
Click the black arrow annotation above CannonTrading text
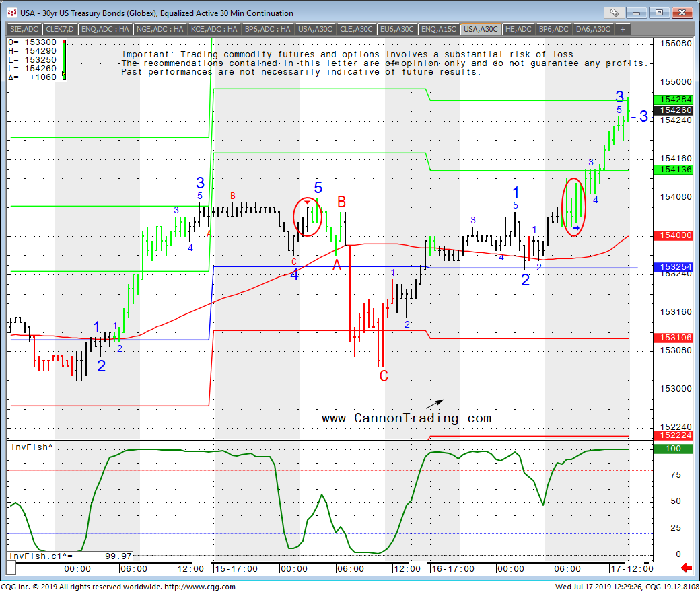tap(435, 403)
